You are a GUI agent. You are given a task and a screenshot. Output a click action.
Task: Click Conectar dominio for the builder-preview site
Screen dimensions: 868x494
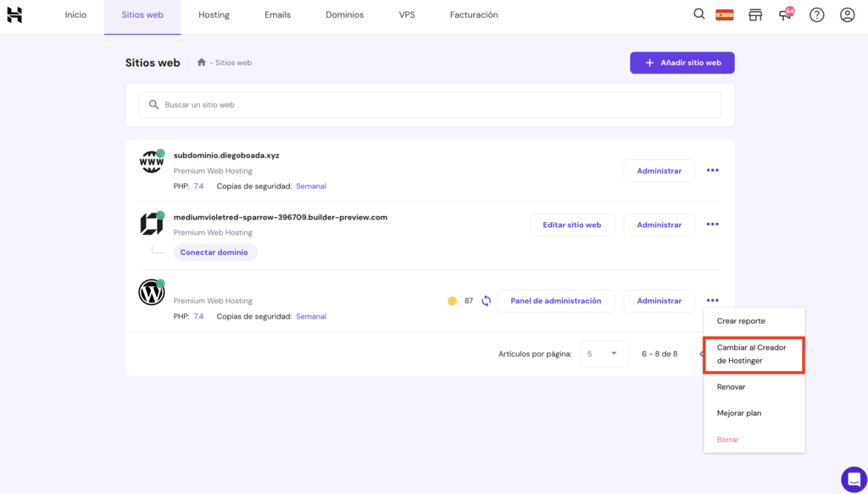click(214, 252)
